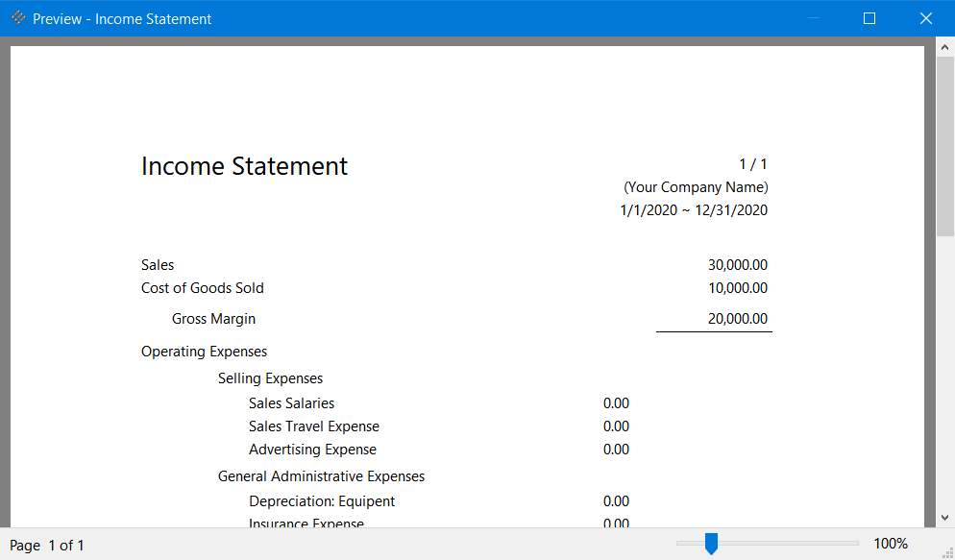Click the blue zoom slider handle

coord(711,544)
